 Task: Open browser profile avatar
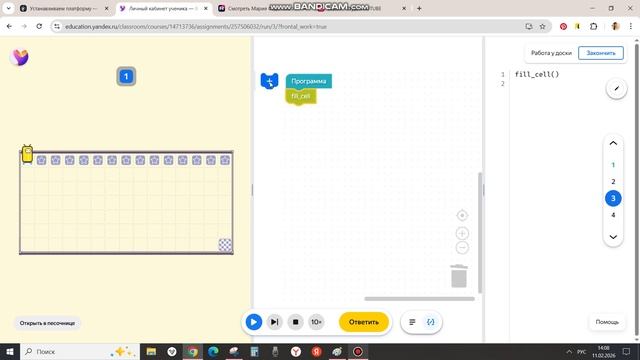point(616,26)
